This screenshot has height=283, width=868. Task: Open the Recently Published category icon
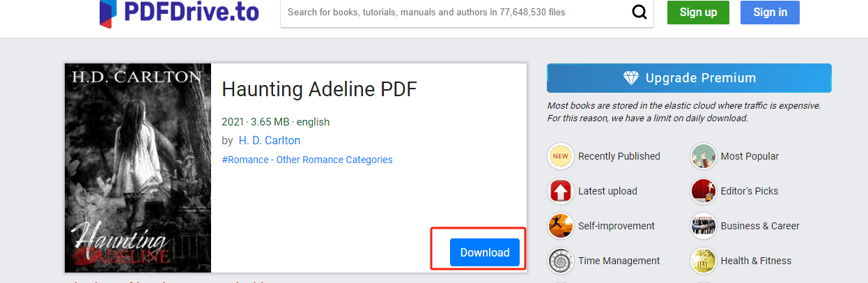[561, 156]
